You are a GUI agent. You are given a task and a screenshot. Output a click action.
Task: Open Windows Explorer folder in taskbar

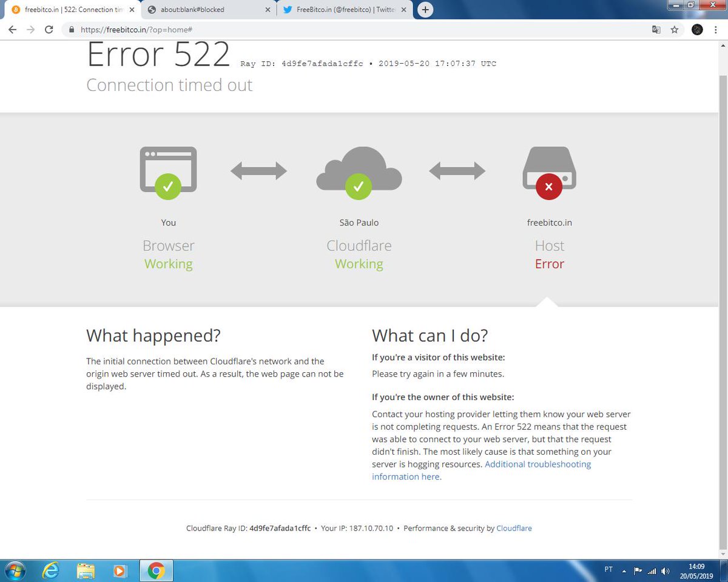click(x=86, y=571)
